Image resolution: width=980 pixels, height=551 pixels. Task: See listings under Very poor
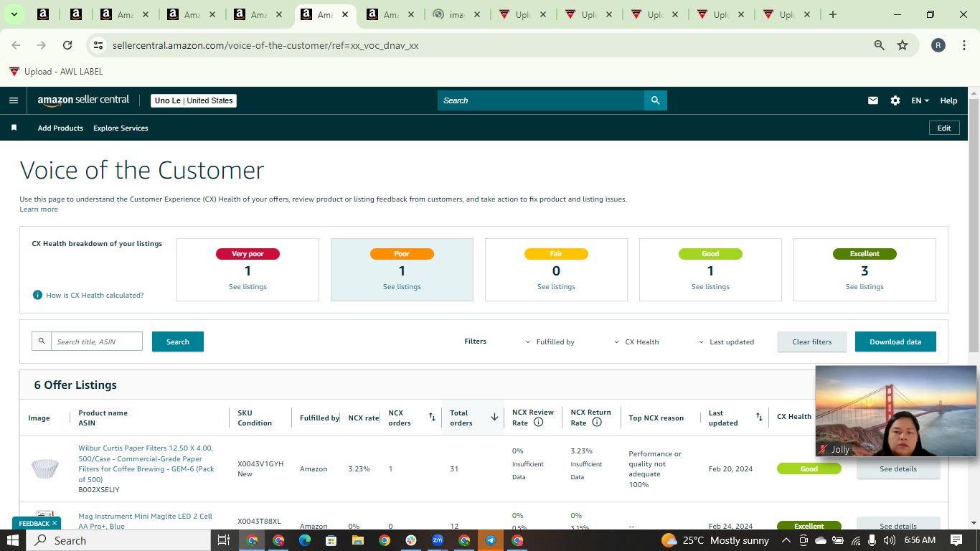[x=248, y=286]
